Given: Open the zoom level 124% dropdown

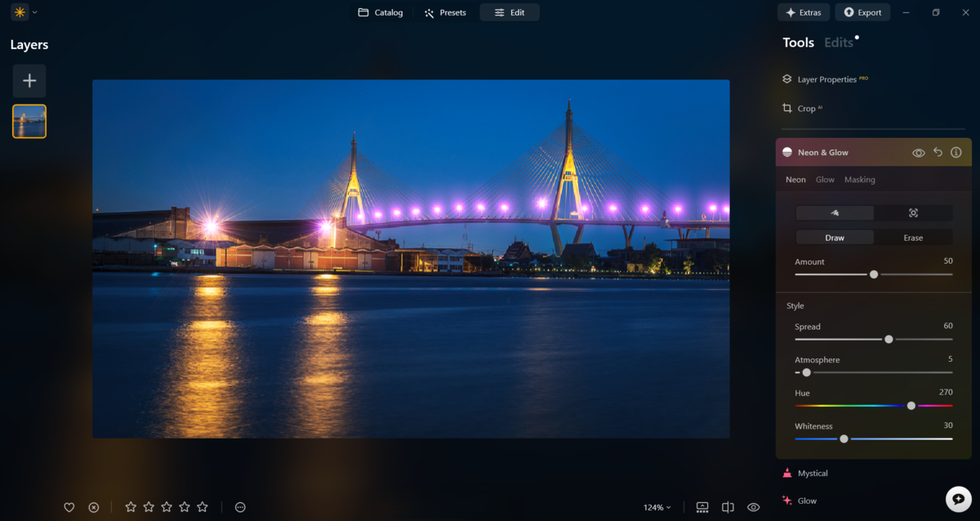Looking at the screenshot, I should (656, 507).
